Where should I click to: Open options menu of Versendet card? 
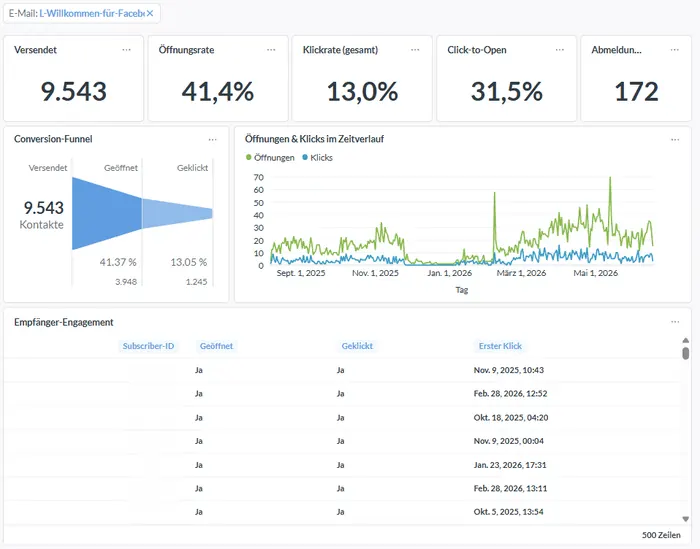[126, 50]
